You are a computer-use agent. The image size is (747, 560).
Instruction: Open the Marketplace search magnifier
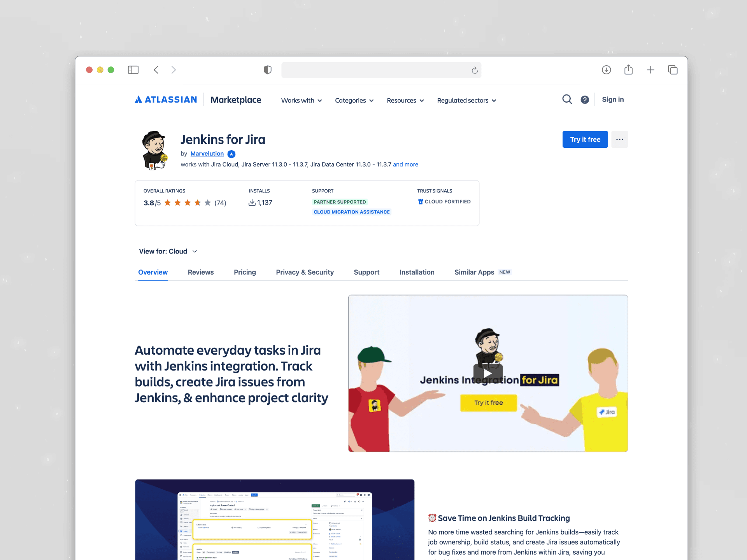[567, 100]
